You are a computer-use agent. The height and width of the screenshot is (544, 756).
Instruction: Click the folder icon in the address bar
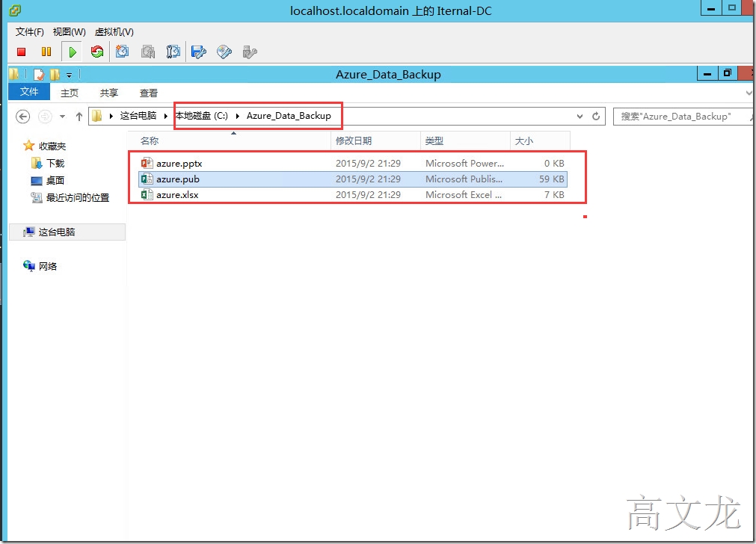(x=97, y=116)
